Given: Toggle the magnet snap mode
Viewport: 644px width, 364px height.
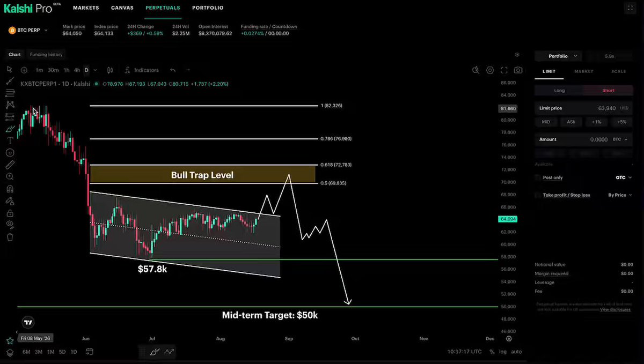Looking at the screenshot, I should (x=10, y=189).
